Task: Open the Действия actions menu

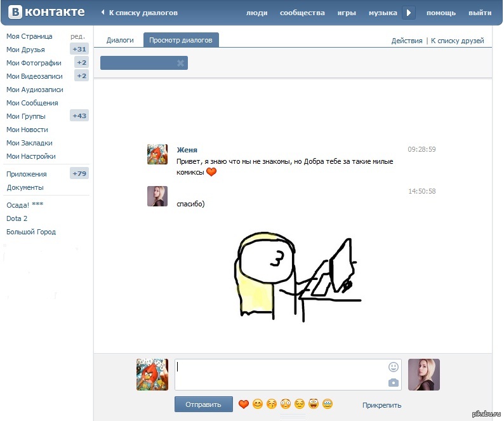Action: 406,41
